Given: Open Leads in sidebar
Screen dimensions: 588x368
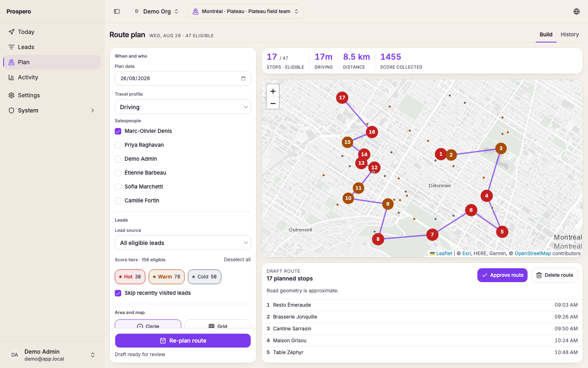Looking at the screenshot, I should [x=52, y=47].
